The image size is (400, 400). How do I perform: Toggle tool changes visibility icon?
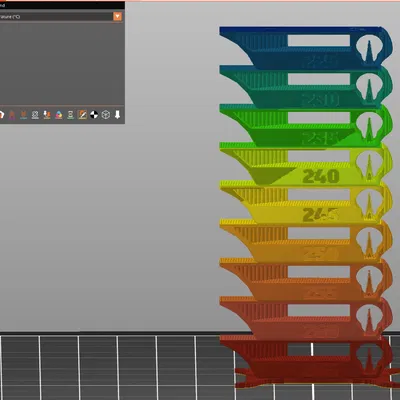[47, 115]
